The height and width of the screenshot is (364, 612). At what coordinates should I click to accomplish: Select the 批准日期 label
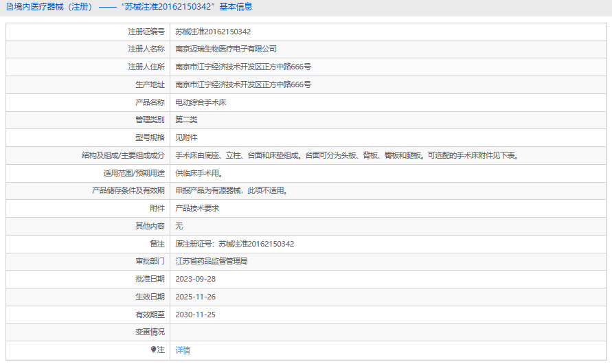[x=150, y=279]
